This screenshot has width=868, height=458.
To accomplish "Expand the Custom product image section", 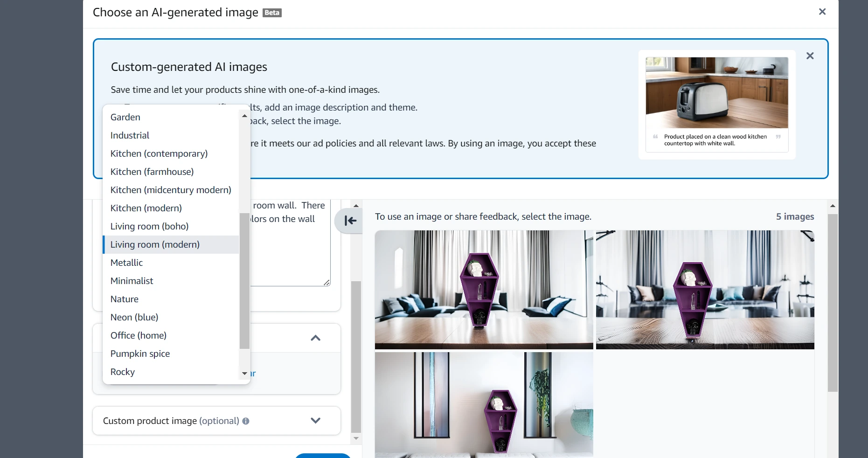I will (315, 421).
